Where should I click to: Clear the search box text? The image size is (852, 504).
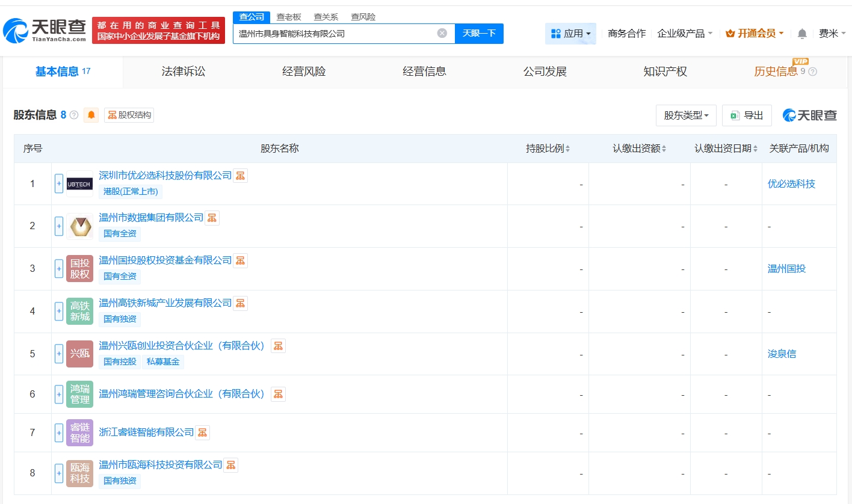[x=442, y=34]
